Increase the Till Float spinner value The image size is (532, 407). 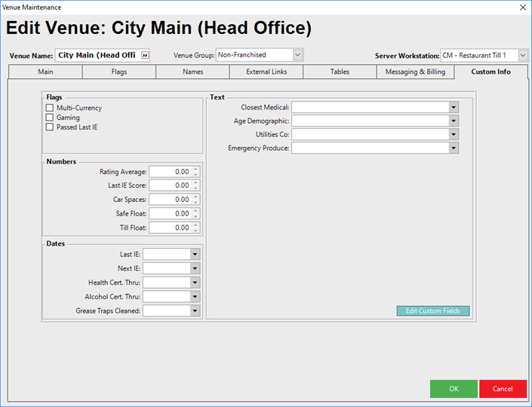[x=196, y=225]
